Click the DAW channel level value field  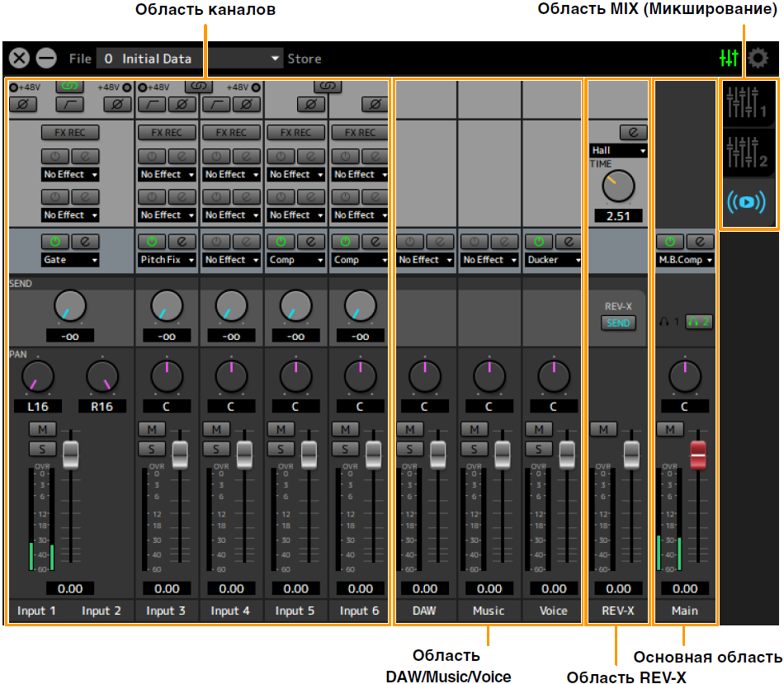(x=425, y=589)
